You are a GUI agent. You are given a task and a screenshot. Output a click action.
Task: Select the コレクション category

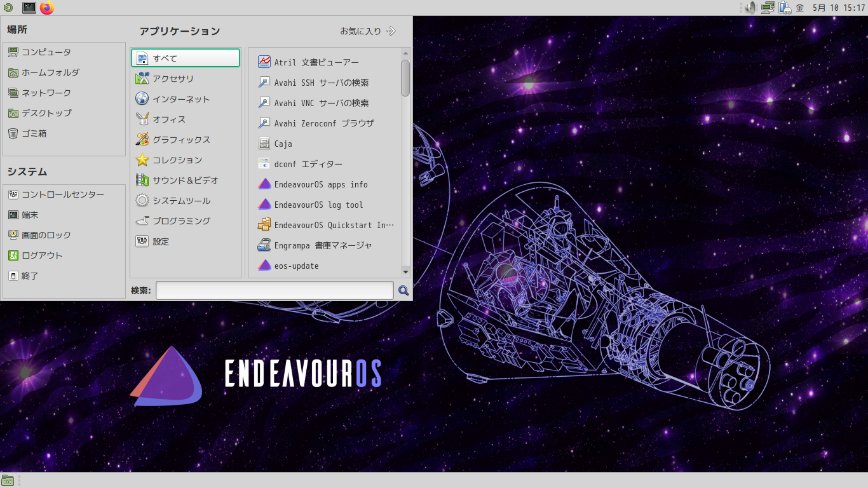click(x=186, y=160)
